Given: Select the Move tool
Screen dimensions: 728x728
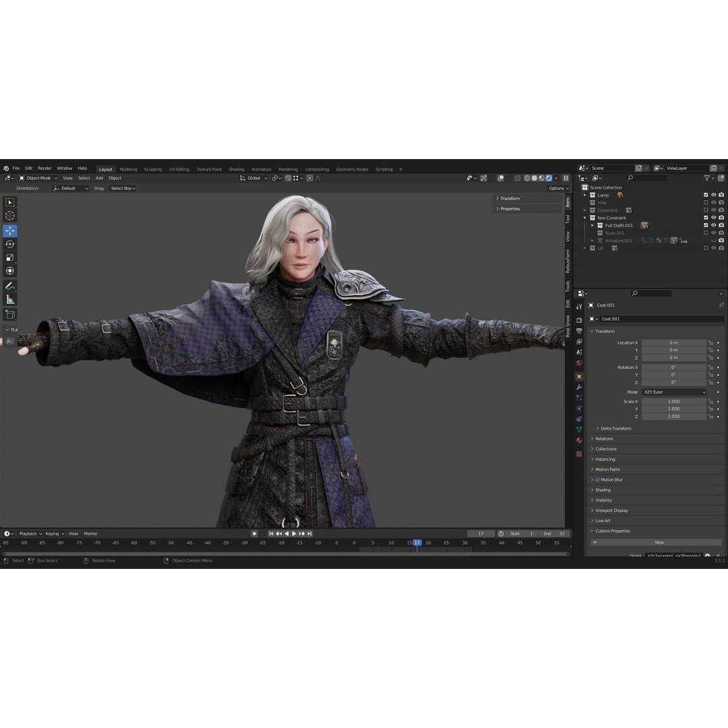Looking at the screenshot, I should click(9, 231).
